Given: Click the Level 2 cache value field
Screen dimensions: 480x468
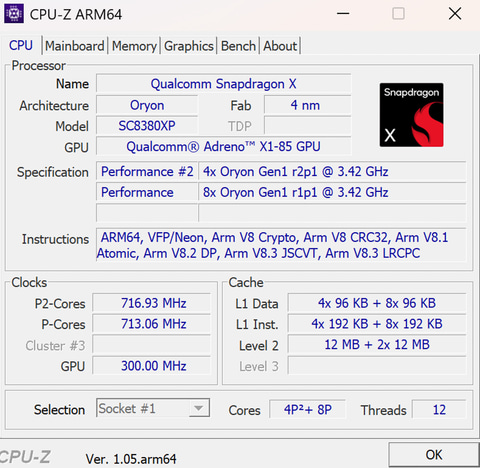Looking at the screenshot, I should (x=377, y=345).
